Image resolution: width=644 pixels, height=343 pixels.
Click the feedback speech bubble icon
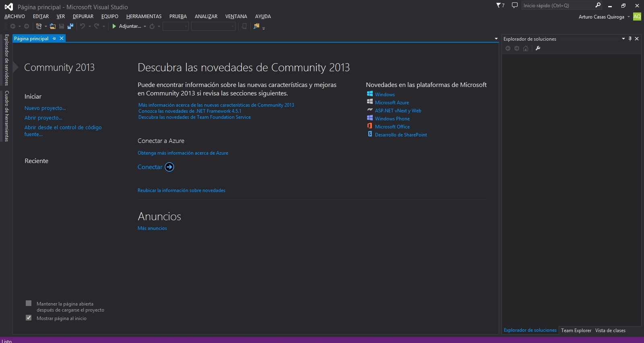click(514, 5)
